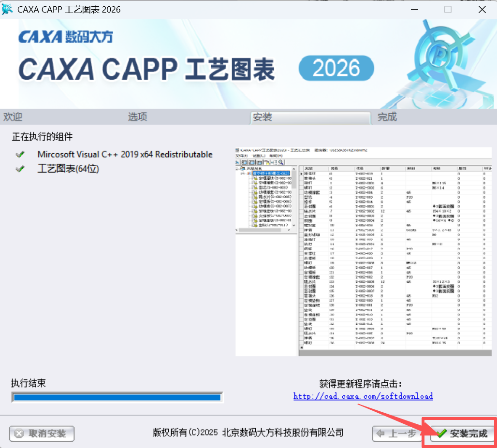The width and height of the screenshot is (497, 448).
Task: Click the P wheel emblem in banner
Action: pyautogui.click(x=440, y=57)
